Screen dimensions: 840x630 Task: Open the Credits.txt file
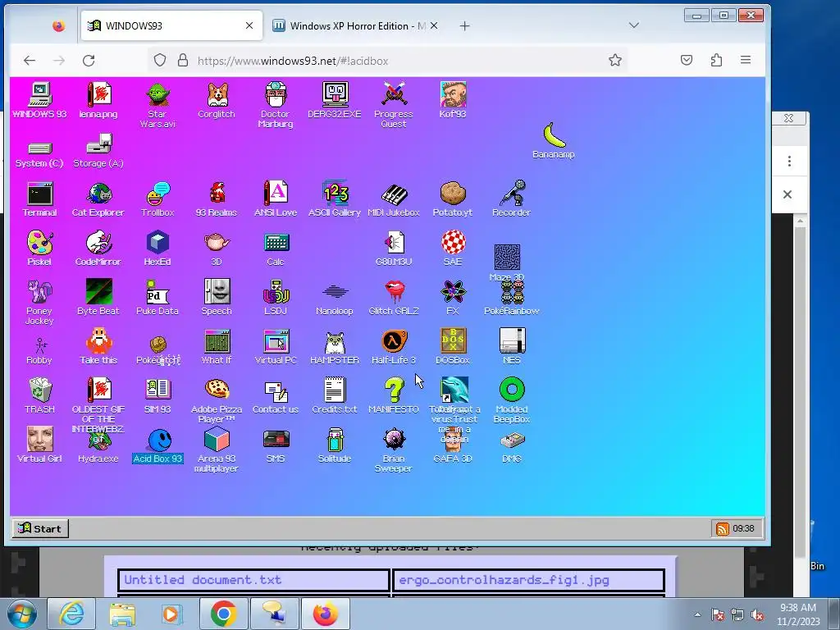point(335,390)
